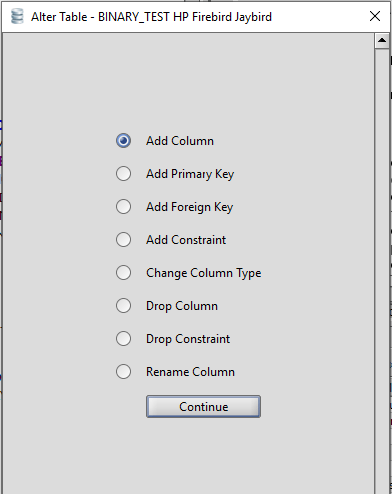Select Add Foreign Key radio button

point(123,207)
